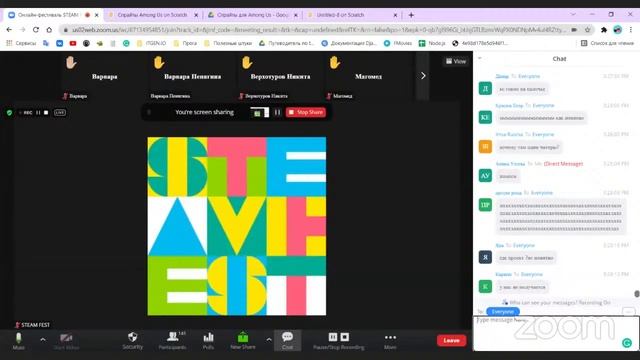The image size is (640, 360).
Task: Click the chat panel scrollbar handle
Action: (x=636, y=294)
